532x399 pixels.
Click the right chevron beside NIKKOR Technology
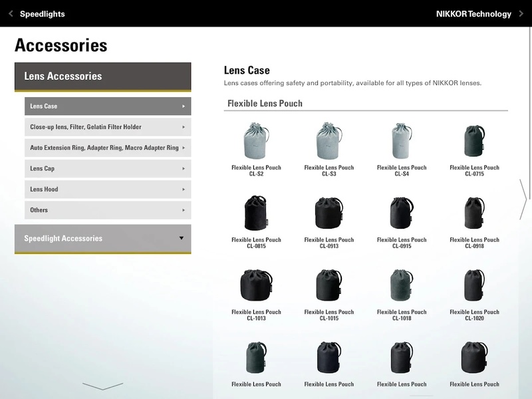click(x=521, y=13)
